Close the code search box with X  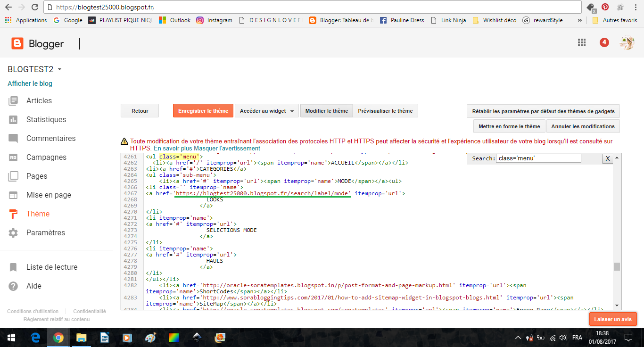607,158
